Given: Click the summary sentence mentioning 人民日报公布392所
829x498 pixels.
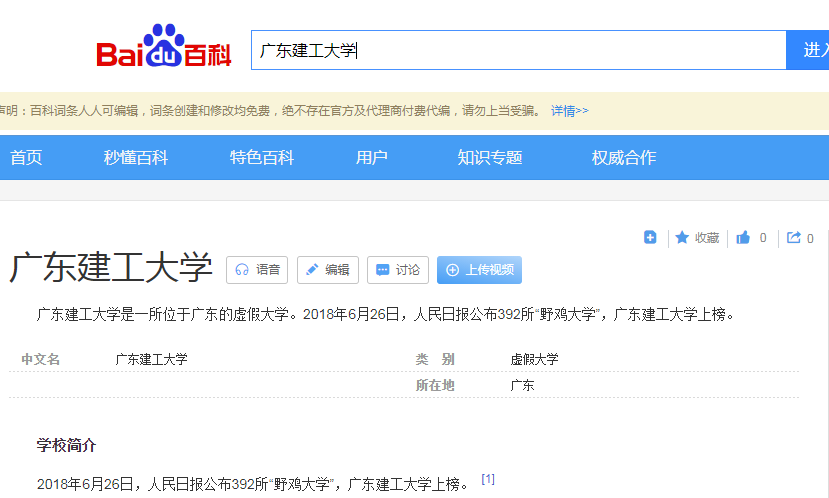Looking at the screenshot, I should point(386,315).
